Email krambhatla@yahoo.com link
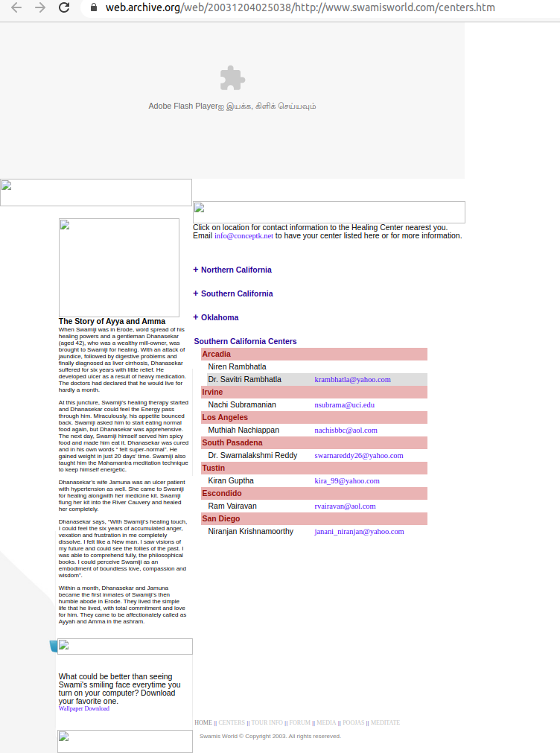Screen dimensions: 560x753 (352, 380)
